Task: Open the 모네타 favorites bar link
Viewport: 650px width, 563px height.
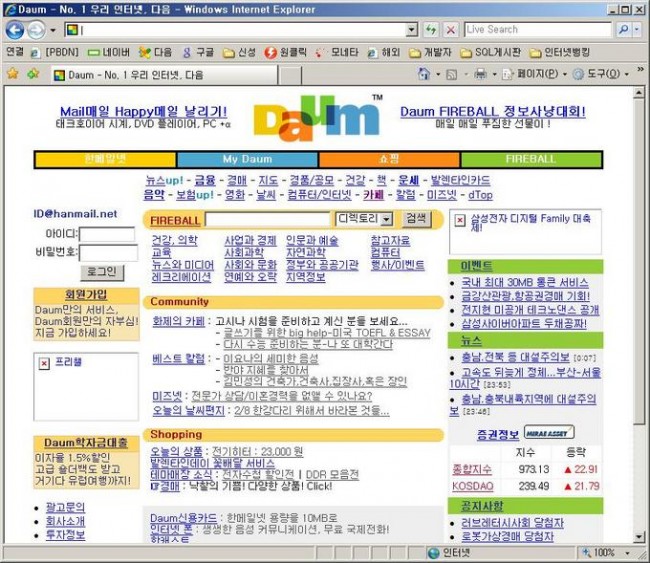Action: [337, 52]
